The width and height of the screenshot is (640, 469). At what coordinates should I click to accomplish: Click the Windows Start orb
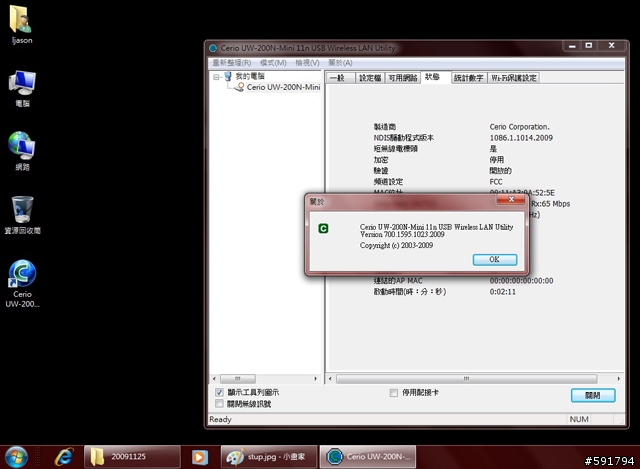[x=16, y=457]
